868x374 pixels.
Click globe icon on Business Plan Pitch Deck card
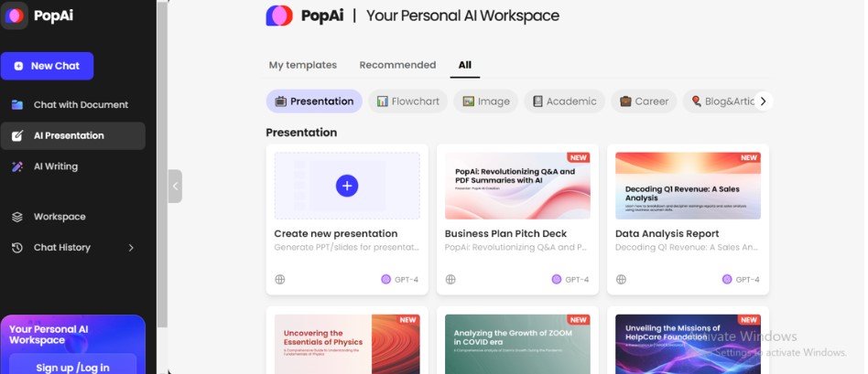pyautogui.click(x=450, y=280)
